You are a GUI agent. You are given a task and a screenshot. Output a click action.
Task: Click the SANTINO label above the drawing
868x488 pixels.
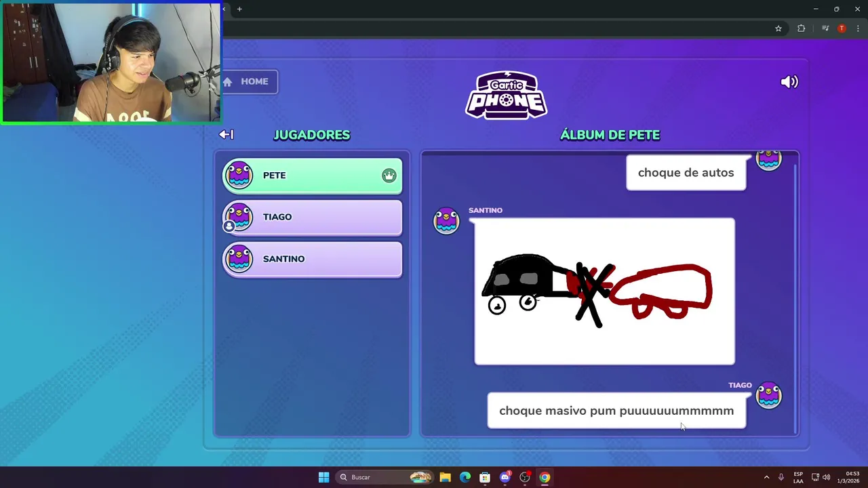click(486, 210)
